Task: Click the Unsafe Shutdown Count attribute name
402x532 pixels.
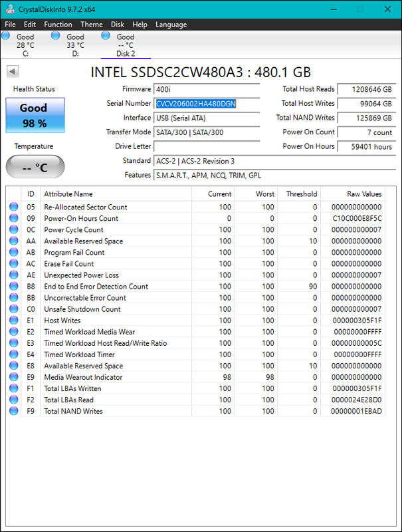Action: (82, 309)
